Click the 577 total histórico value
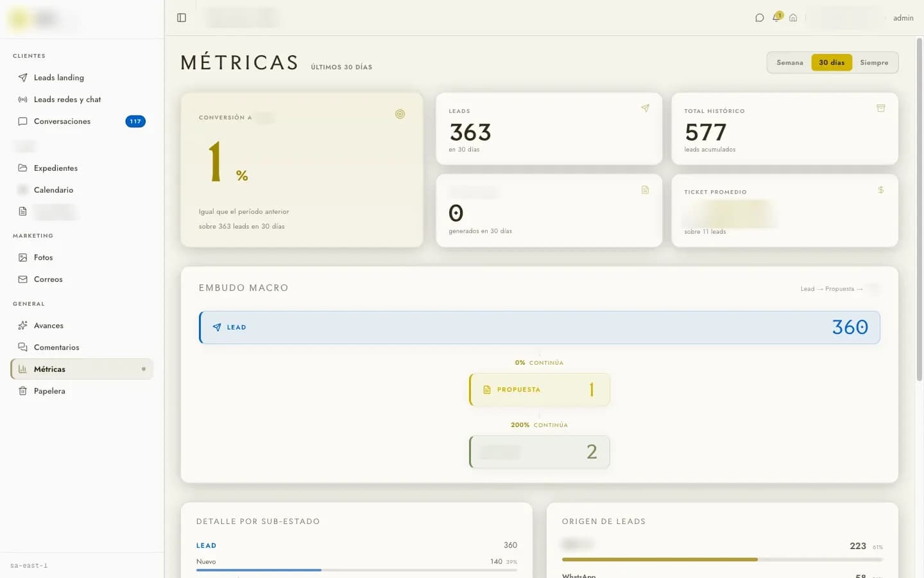Viewport: 924px width, 578px height. tap(705, 132)
